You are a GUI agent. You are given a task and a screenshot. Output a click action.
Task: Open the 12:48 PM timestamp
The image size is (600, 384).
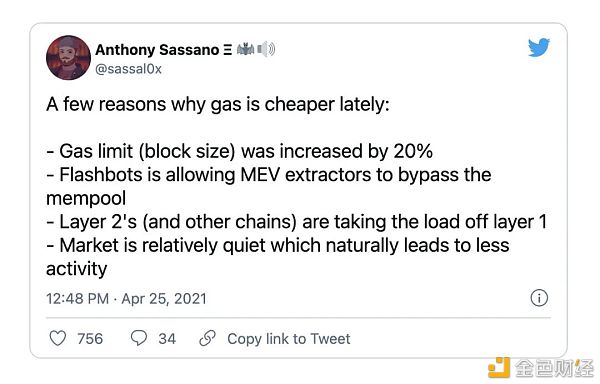78,298
